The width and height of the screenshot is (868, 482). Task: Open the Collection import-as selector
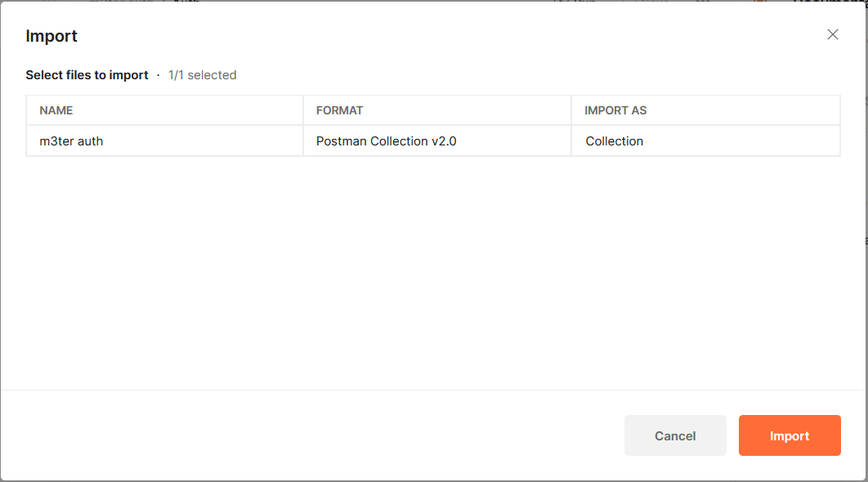pos(705,141)
